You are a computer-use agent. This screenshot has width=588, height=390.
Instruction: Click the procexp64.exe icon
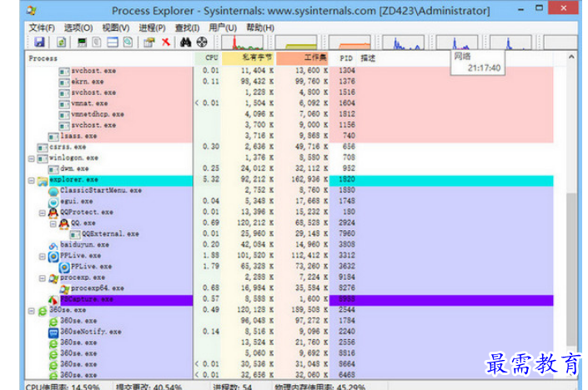pos(64,289)
